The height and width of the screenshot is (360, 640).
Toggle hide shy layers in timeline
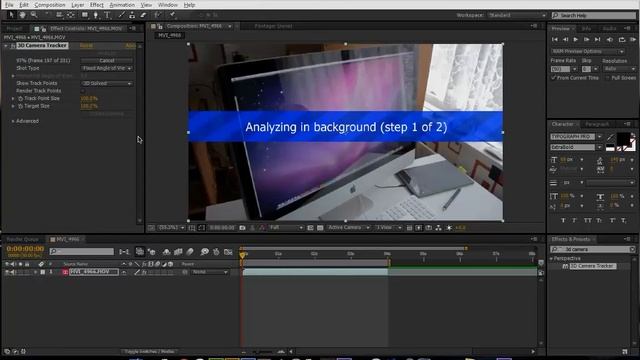pyautogui.click(x=167, y=252)
